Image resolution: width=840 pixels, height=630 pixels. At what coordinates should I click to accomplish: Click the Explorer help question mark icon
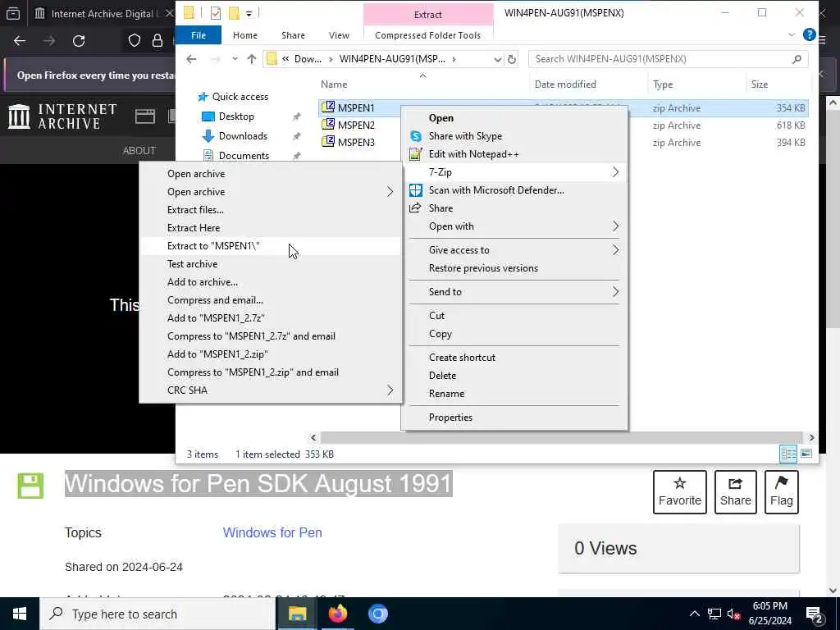click(x=810, y=34)
